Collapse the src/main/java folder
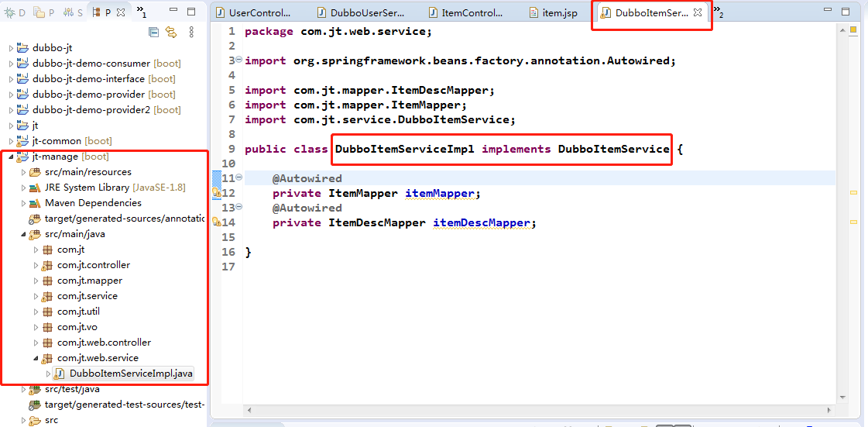The height and width of the screenshot is (427, 868). pos(23,234)
